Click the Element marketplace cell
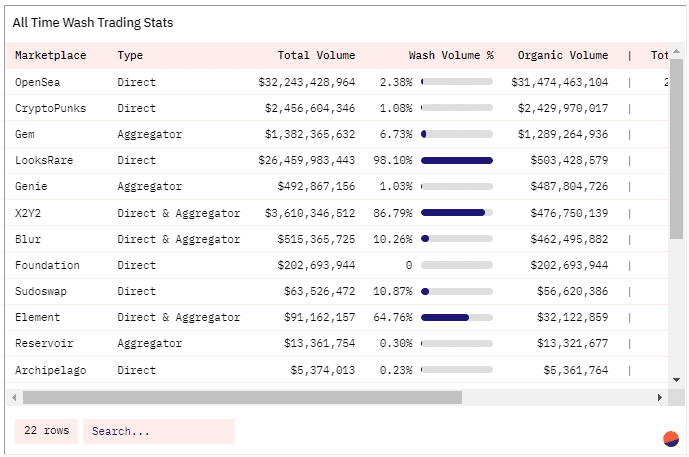The height and width of the screenshot is (457, 689). point(37,317)
